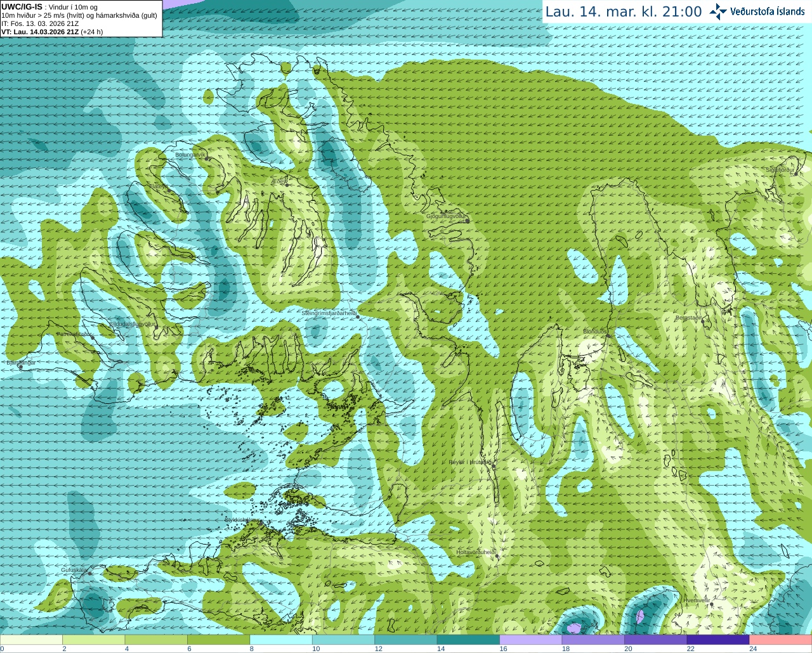Click the Bjargtangar station label

[x=21, y=363]
